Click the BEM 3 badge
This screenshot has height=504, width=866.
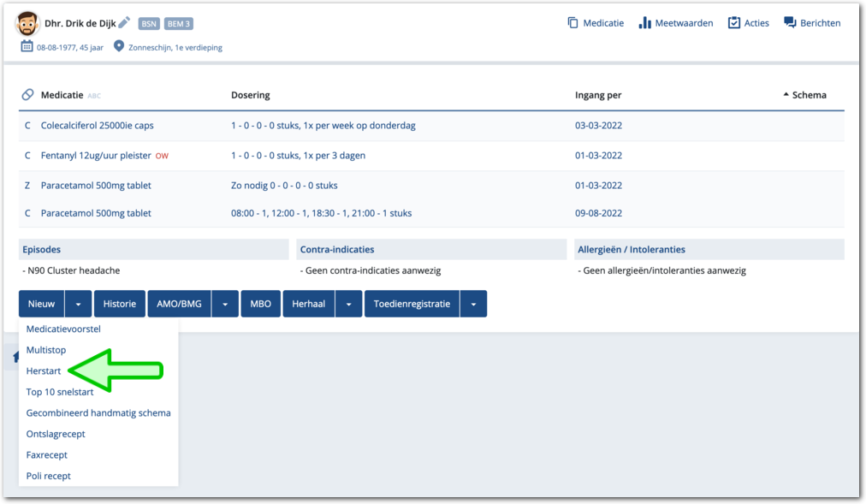click(x=178, y=24)
